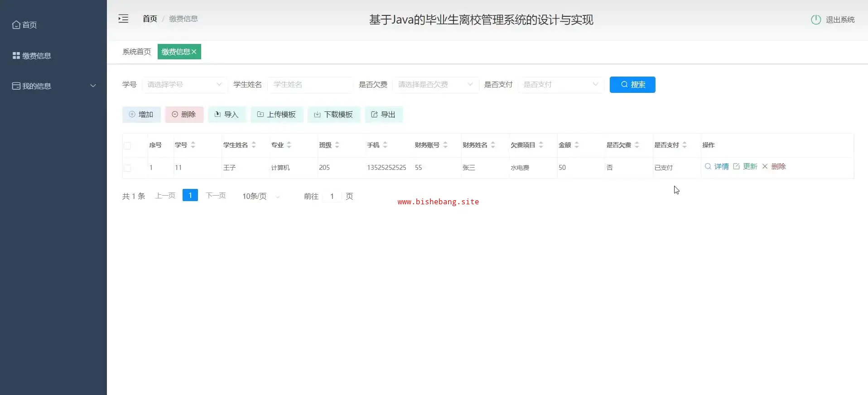
Task: Focus the 学生姓名 search input field
Action: click(x=310, y=85)
